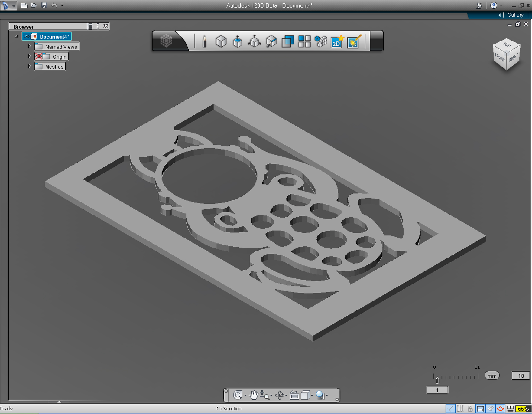The width and height of the screenshot is (532, 414).
Task: Open the magnifier view tool dropdown arrow
Action: point(327,396)
